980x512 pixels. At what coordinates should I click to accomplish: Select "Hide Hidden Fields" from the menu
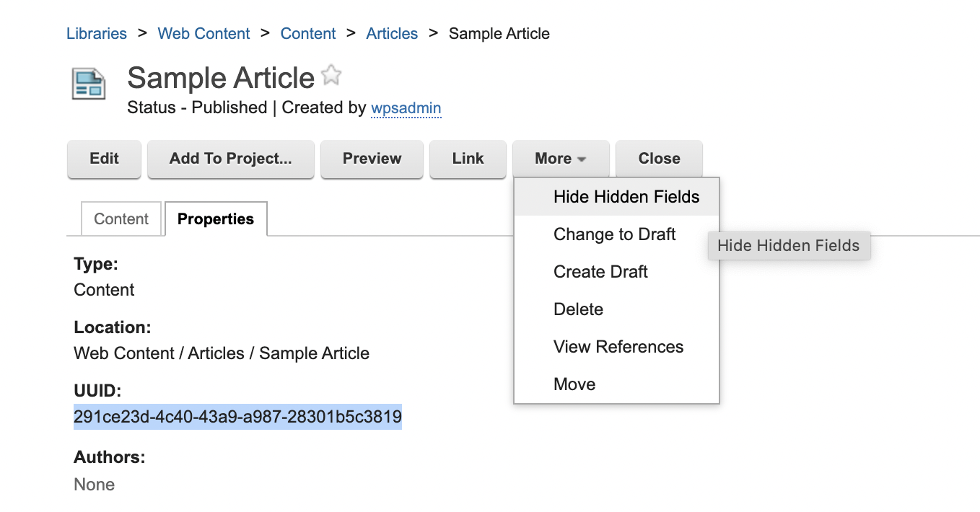pyautogui.click(x=626, y=196)
